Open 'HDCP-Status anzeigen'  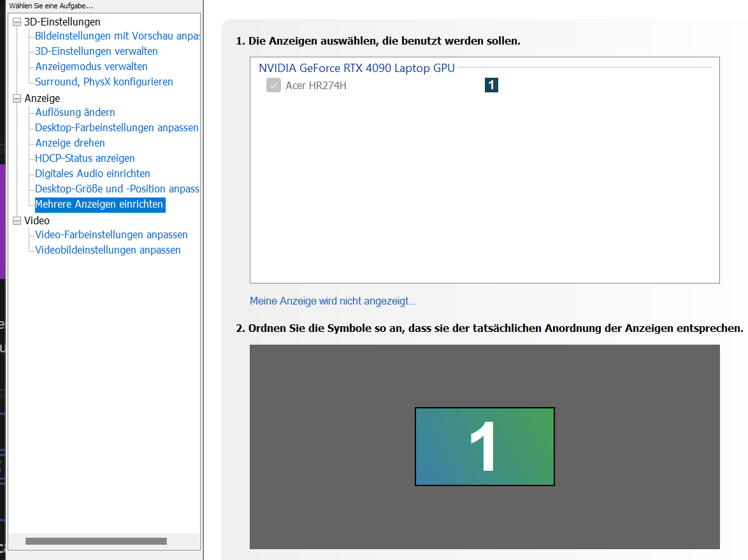tap(83, 158)
